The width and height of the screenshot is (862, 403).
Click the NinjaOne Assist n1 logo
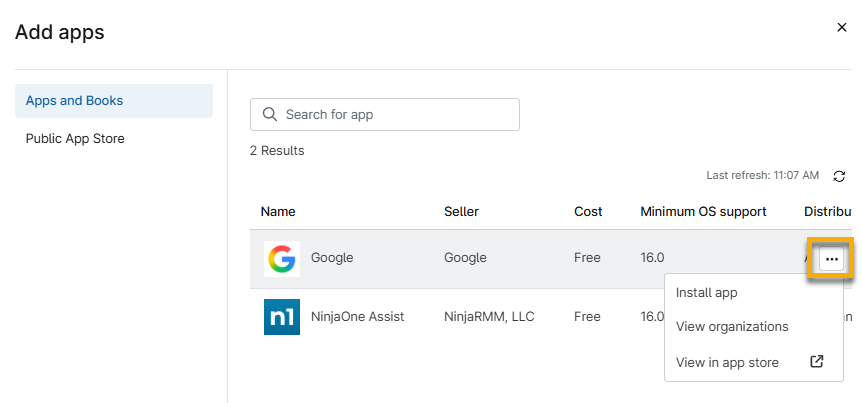(282, 317)
